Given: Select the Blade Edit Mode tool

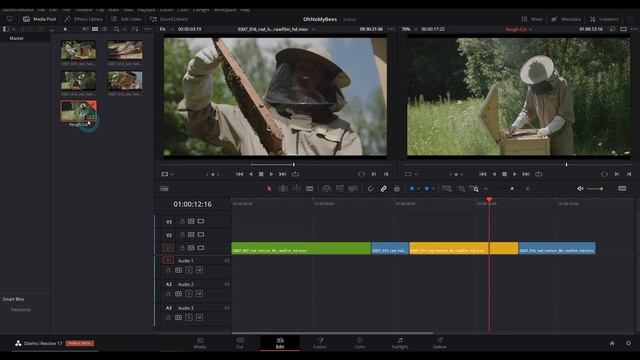Looking at the screenshot, I should [310, 189].
